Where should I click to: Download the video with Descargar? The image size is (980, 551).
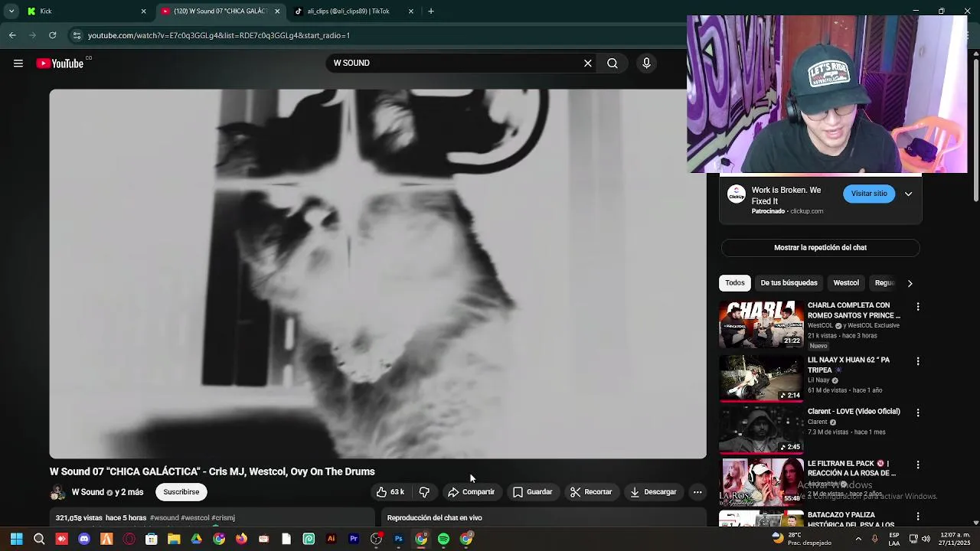653,492
